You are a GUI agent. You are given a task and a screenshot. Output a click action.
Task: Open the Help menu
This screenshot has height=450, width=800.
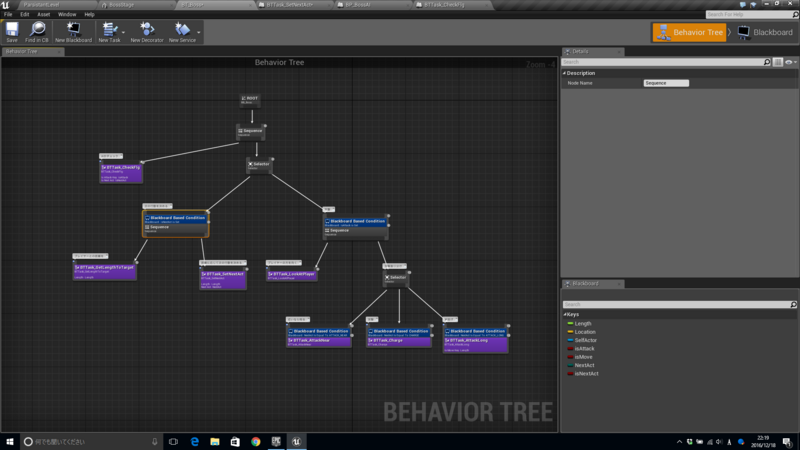[x=89, y=14]
